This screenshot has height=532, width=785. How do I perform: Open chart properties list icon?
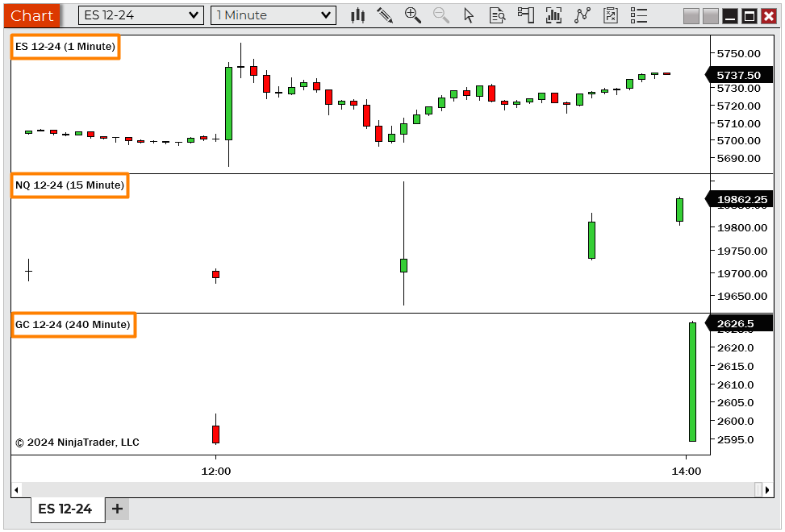639,15
